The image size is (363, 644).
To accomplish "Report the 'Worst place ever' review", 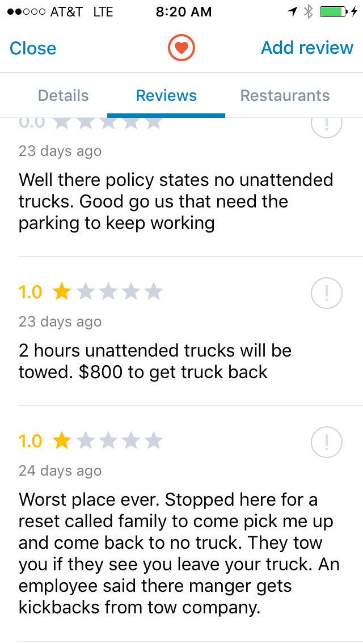I will pos(327,443).
